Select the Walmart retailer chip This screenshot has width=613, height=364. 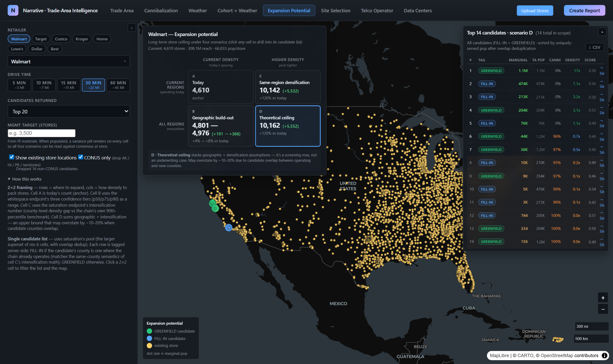click(x=19, y=39)
